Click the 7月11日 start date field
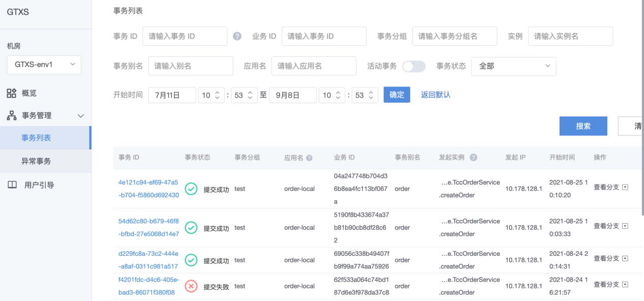The height and width of the screenshot is (301, 644). (172, 95)
